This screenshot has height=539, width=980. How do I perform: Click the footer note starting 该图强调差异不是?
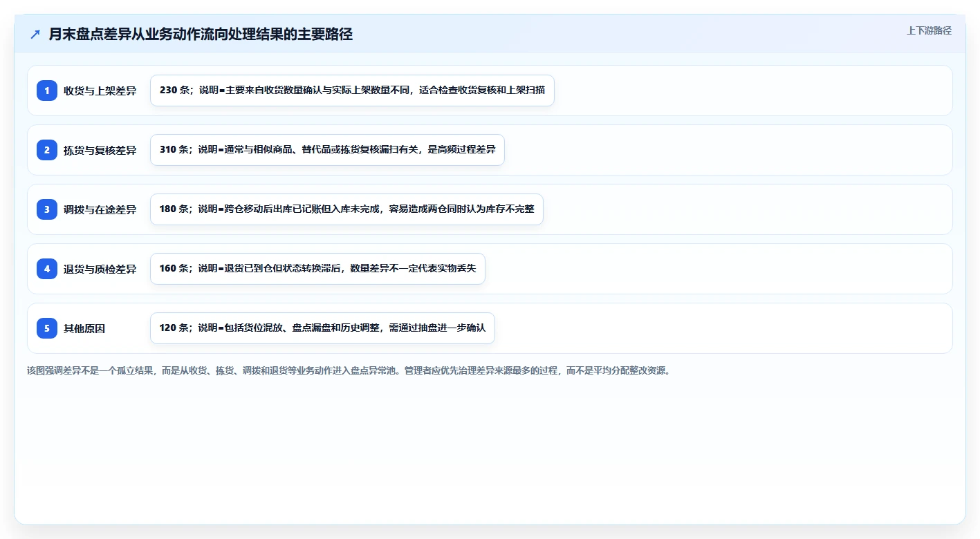coord(349,370)
